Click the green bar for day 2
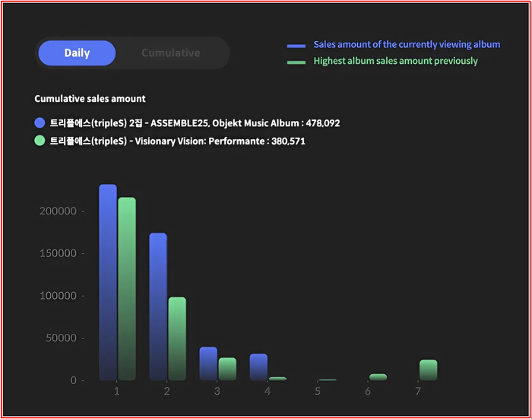532x419 pixels. pos(177,338)
